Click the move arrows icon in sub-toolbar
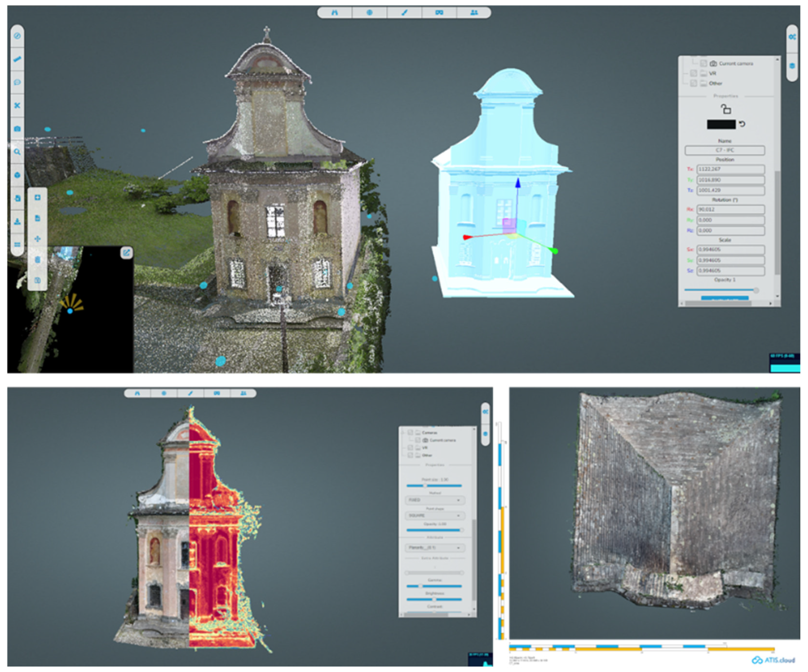808x672 pixels. pyautogui.click(x=37, y=239)
